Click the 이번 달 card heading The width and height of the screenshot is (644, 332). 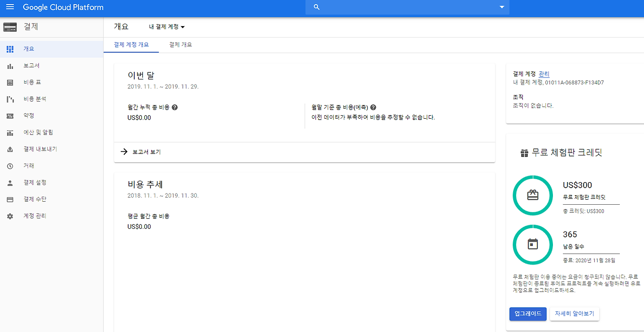(x=141, y=76)
